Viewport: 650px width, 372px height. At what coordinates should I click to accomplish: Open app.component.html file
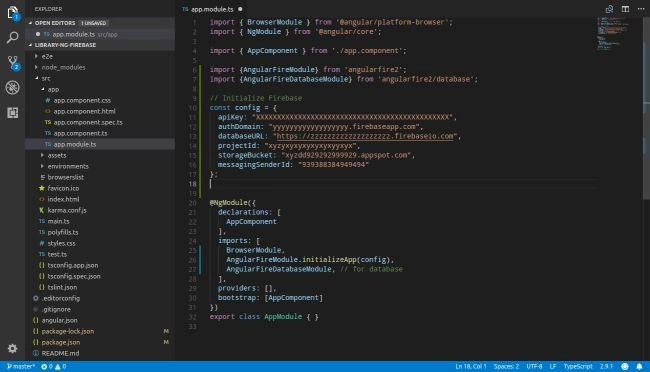pos(84,111)
